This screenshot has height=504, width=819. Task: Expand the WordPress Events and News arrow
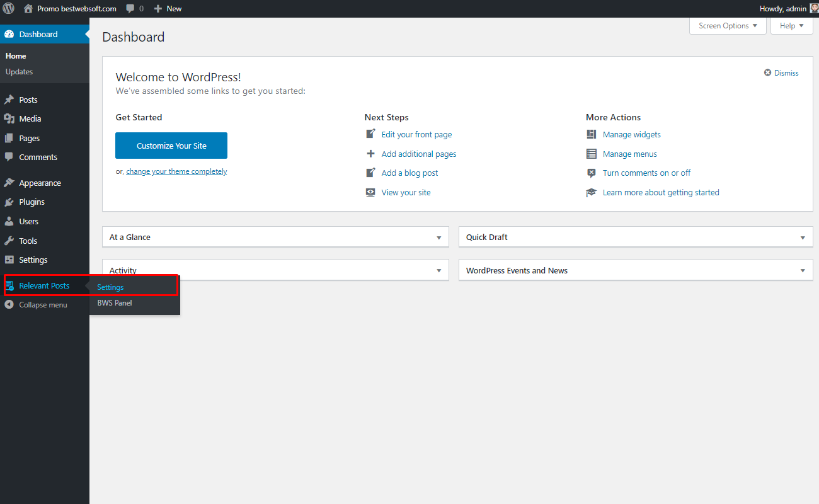803,270
